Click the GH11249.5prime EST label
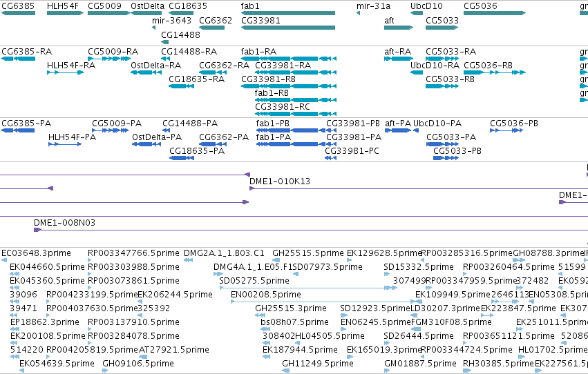Image resolution: width=588 pixels, height=374 pixels. [318, 363]
